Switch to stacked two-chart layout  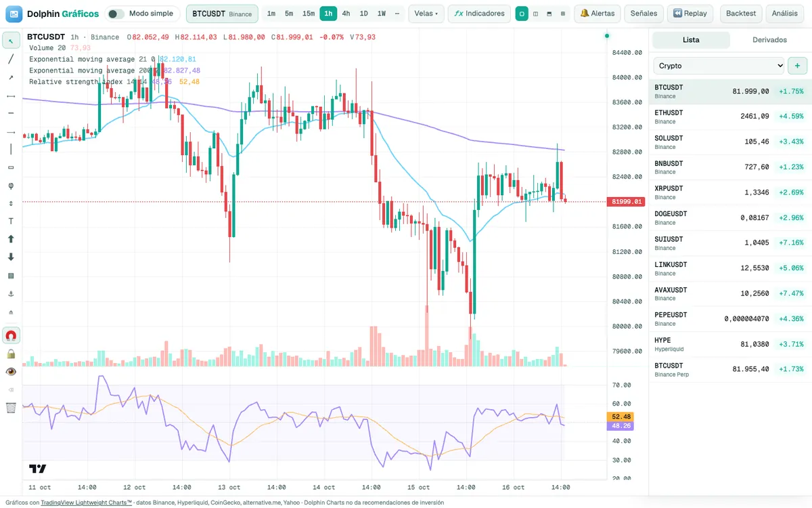549,14
